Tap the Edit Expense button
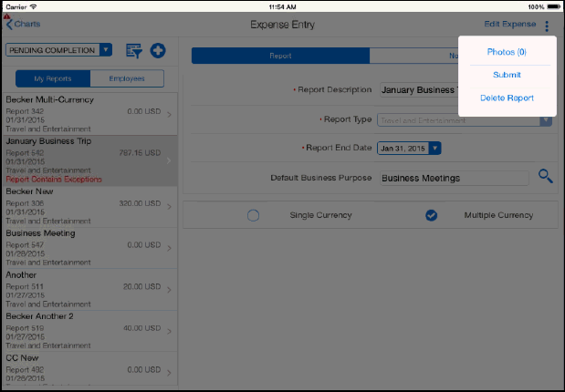This screenshot has width=565, height=392. (510, 24)
